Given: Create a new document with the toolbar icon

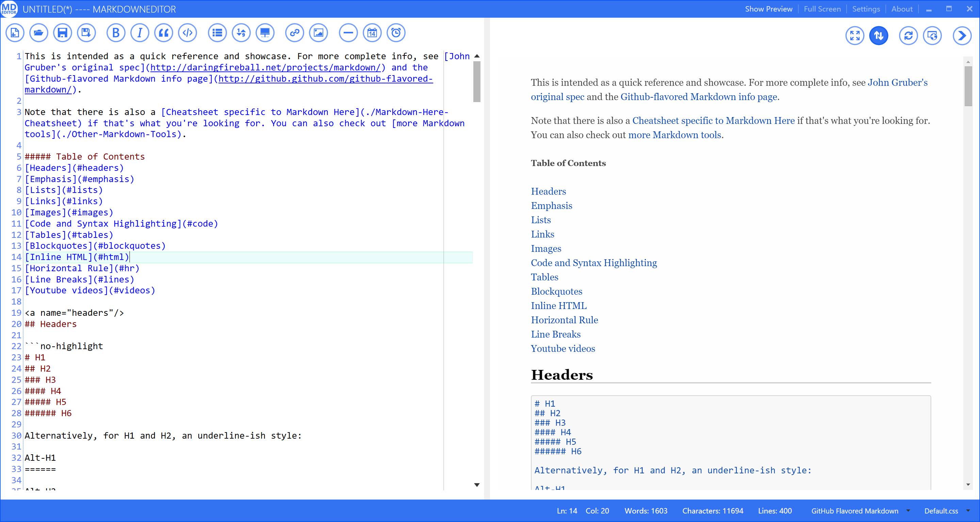Looking at the screenshot, I should [x=15, y=33].
